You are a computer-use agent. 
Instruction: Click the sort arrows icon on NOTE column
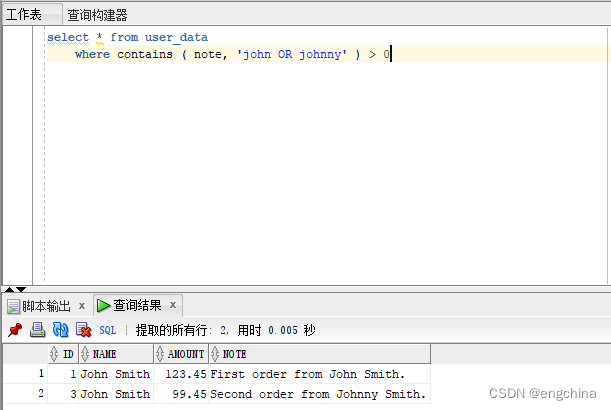[215, 354]
